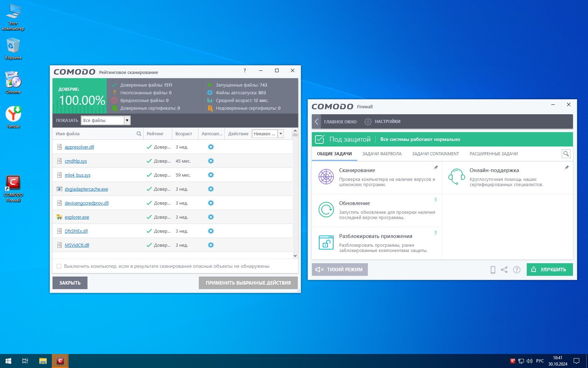Open the Action dropdown in table header
Image resolution: width=588 pixels, height=368 pixels.
280,134
